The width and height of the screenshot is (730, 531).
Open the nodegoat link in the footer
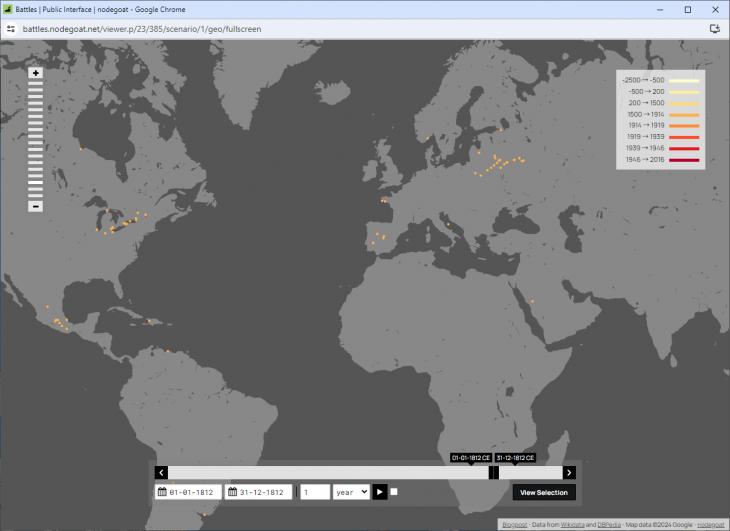[x=710, y=525]
